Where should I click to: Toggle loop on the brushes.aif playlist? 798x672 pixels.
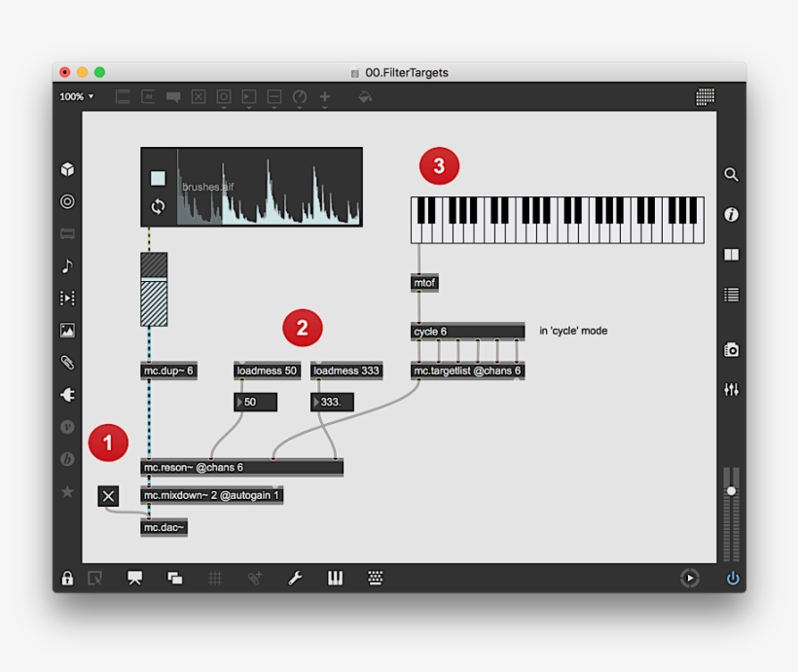point(158,206)
